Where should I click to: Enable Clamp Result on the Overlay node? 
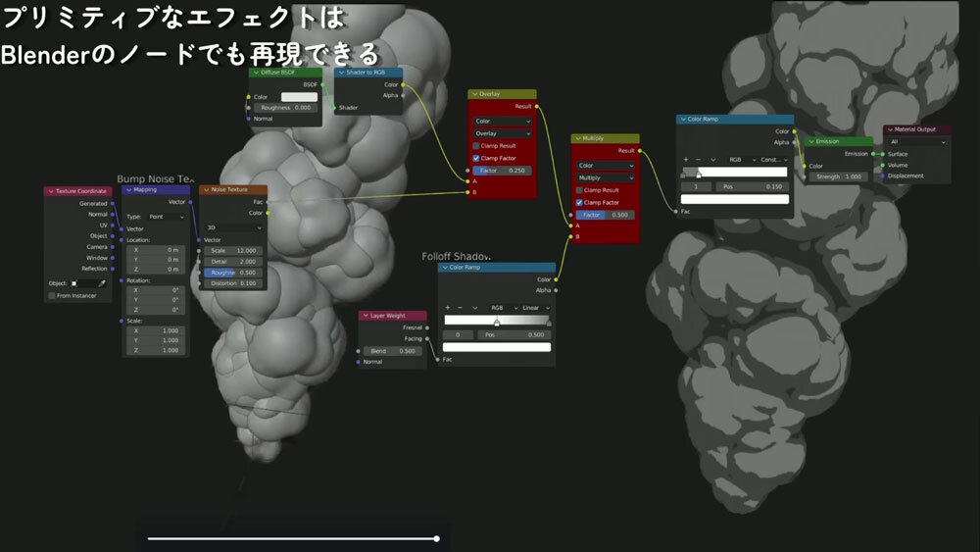point(476,145)
